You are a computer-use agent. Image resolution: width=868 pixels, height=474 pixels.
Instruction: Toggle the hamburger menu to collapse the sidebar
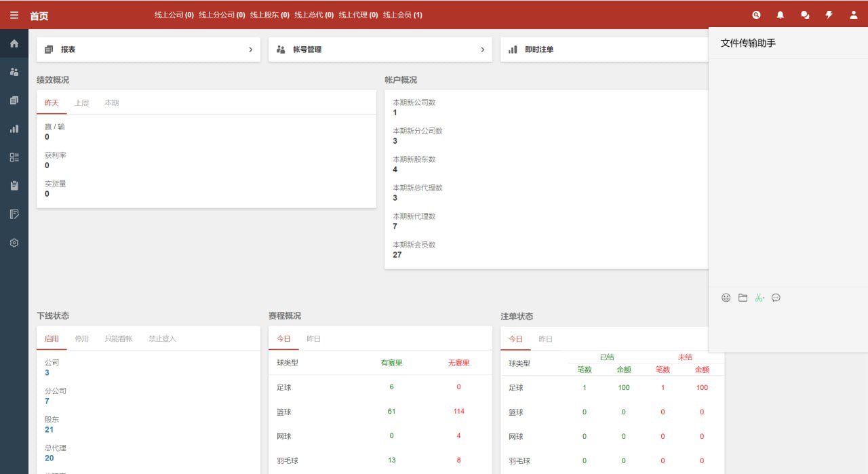(x=14, y=15)
